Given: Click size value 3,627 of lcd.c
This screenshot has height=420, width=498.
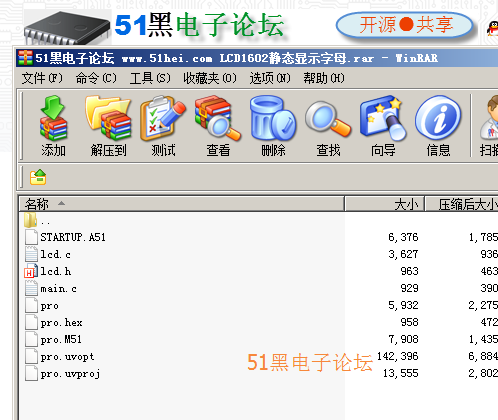Looking at the screenshot, I should [x=403, y=254].
